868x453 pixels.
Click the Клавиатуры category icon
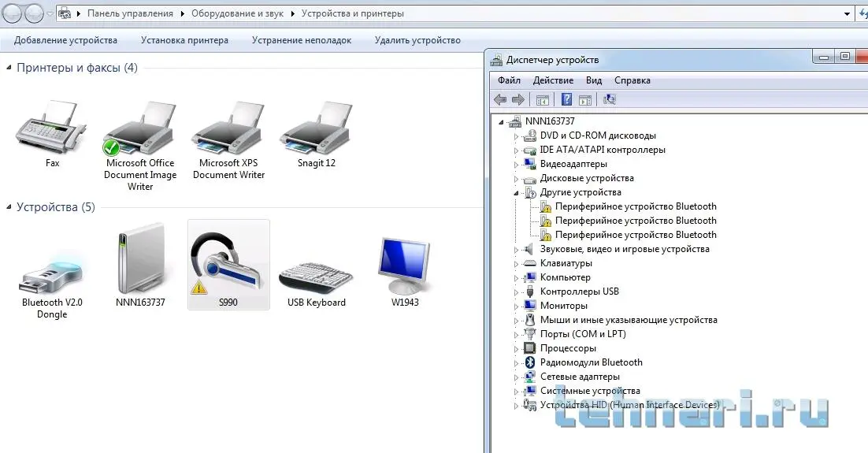(x=530, y=263)
